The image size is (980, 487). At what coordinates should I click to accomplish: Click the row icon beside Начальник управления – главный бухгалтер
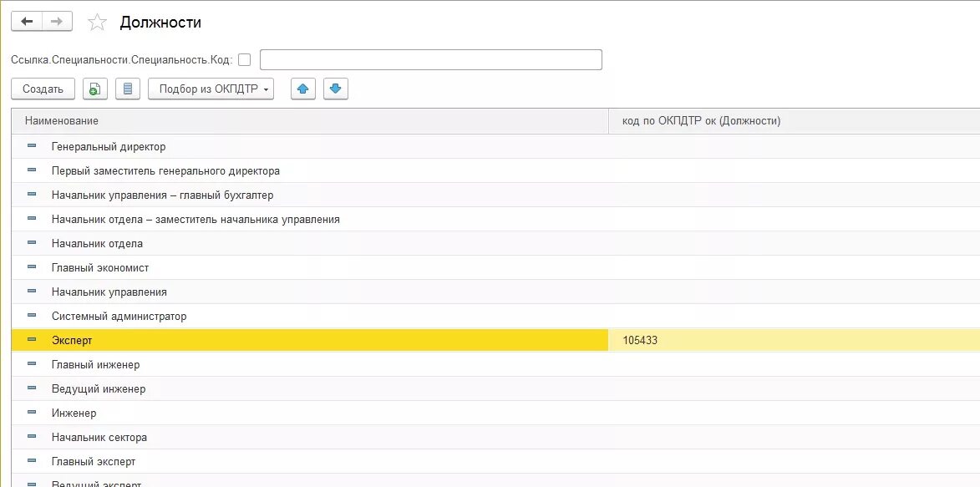pyautogui.click(x=32, y=195)
